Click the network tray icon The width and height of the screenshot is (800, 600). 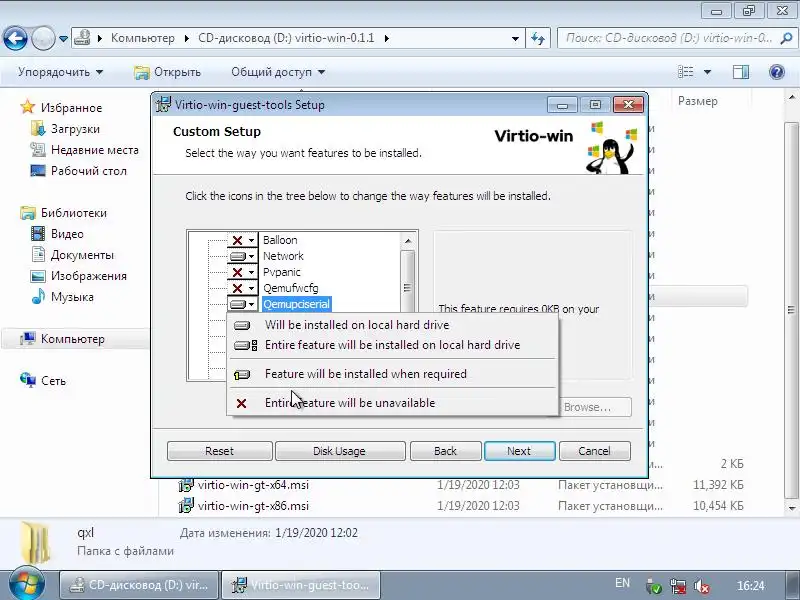pos(678,586)
